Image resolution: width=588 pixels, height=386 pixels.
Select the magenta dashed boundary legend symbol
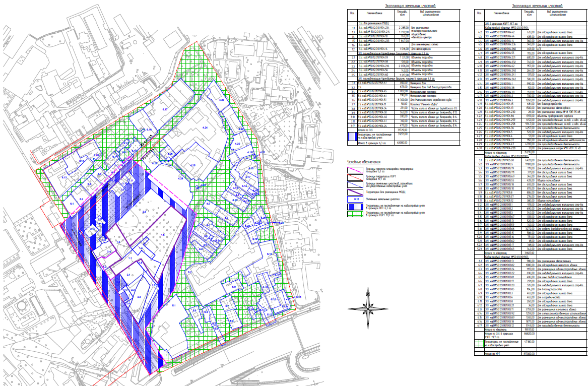pyautogui.click(x=355, y=169)
